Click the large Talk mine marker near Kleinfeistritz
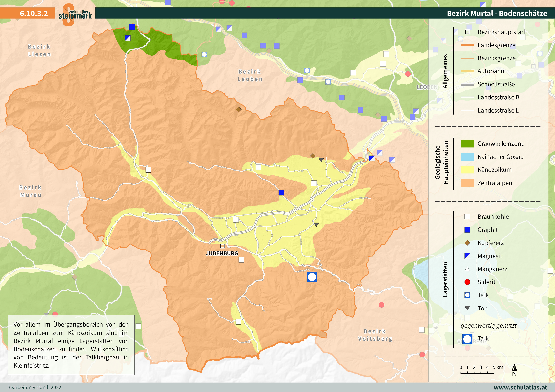The width and height of the screenshot is (555, 392). tap(312, 277)
